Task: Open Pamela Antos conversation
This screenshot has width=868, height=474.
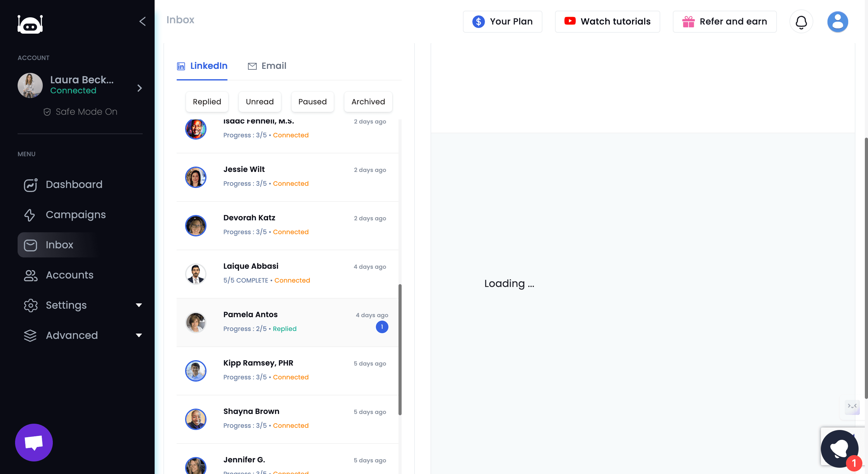Action: 288,322
